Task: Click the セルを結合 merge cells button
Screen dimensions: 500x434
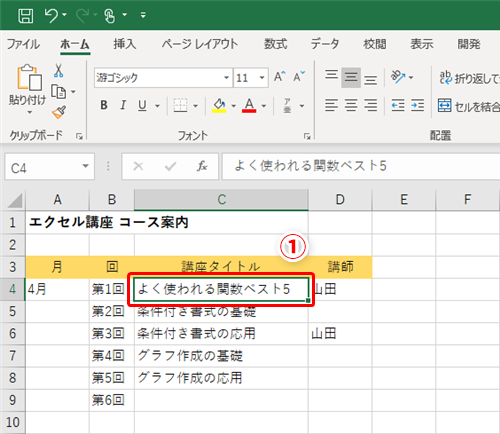Action: pyautogui.click(x=469, y=106)
